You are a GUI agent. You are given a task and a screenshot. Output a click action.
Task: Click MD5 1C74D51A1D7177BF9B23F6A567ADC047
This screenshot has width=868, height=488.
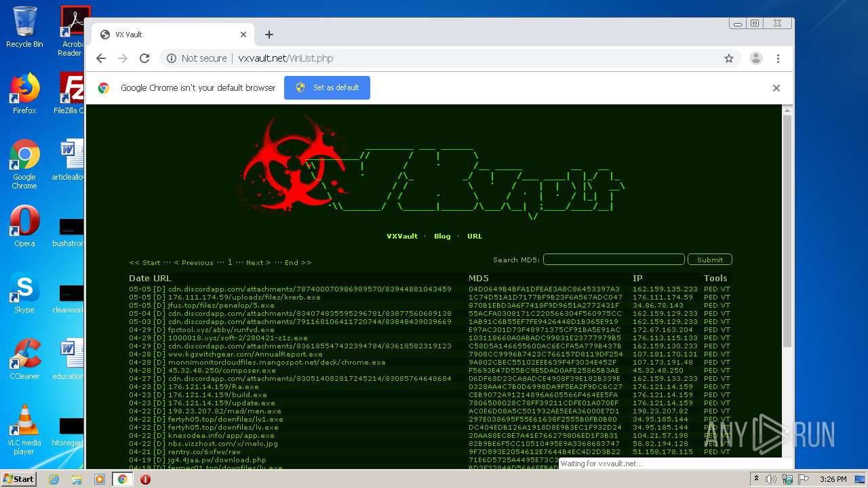pyautogui.click(x=545, y=298)
